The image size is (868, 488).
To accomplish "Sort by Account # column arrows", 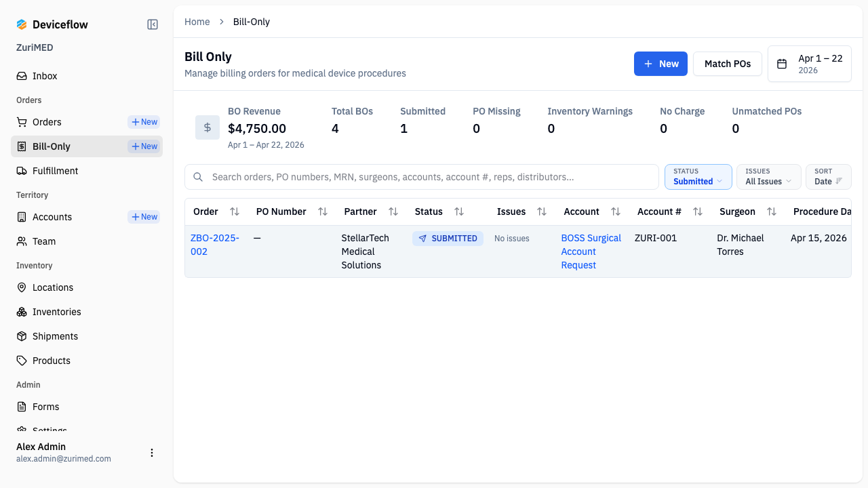I will pos(698,211).
